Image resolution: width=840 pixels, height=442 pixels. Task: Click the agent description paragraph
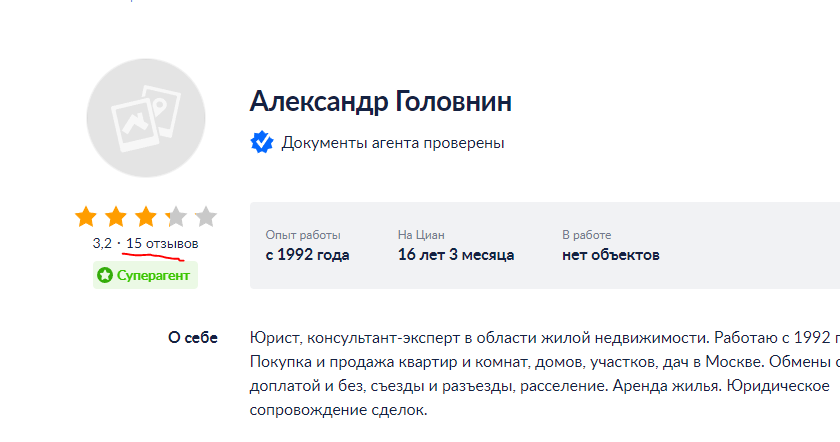tap(545, 374)
